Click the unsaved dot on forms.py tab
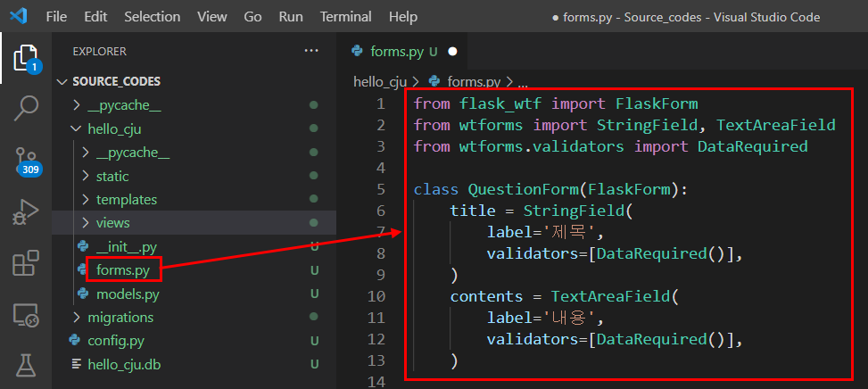This screenshot has height=389, width=868. 453,52
